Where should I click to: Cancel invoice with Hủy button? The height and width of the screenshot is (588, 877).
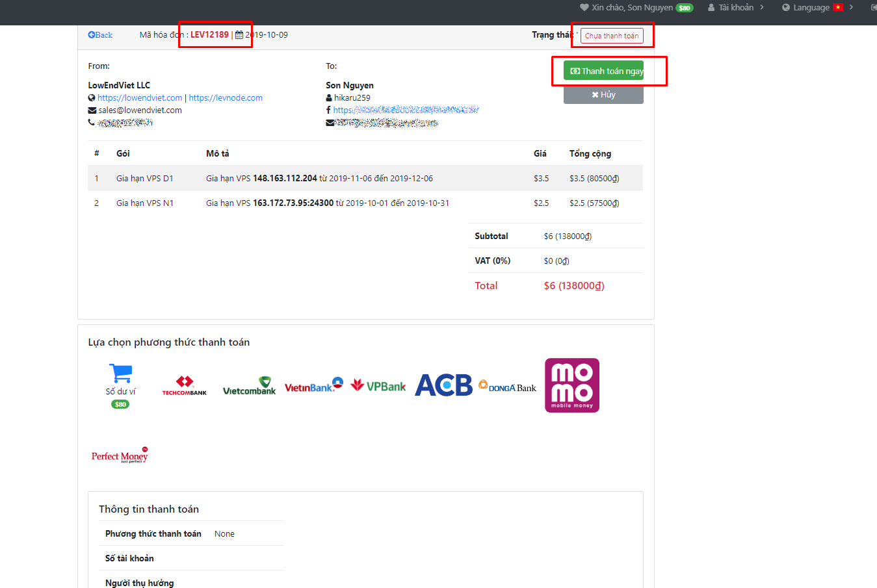603,95
